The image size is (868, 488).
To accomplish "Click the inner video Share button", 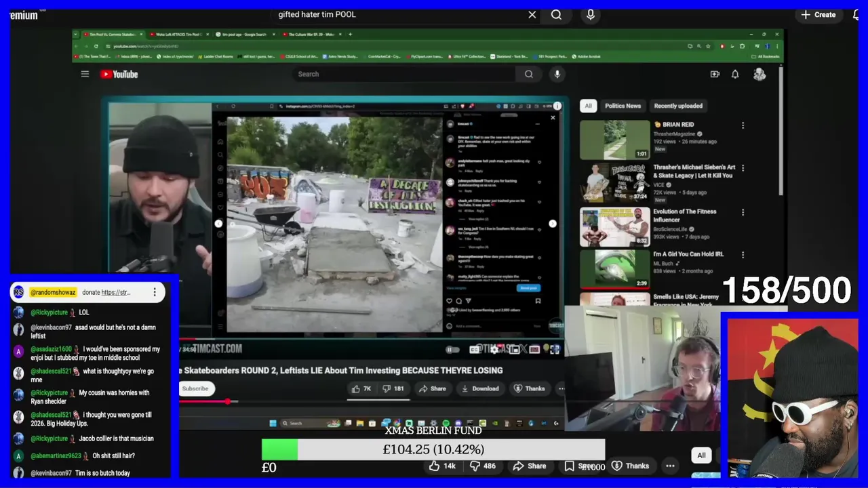I will point(433,388).
